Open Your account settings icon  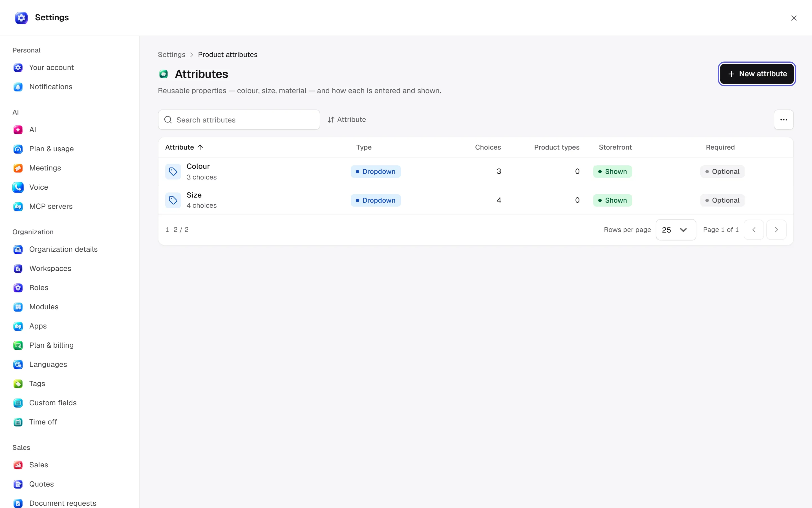18,67
